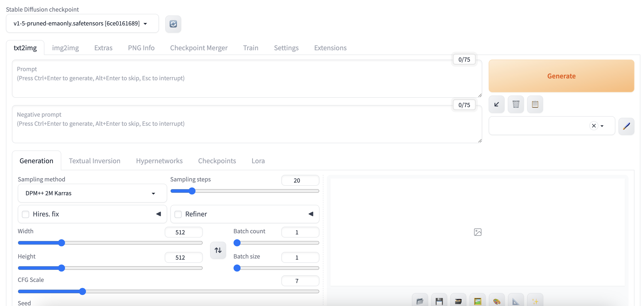
Task: Open the Sampling method dropdown
Action: [x=92, y=193]
